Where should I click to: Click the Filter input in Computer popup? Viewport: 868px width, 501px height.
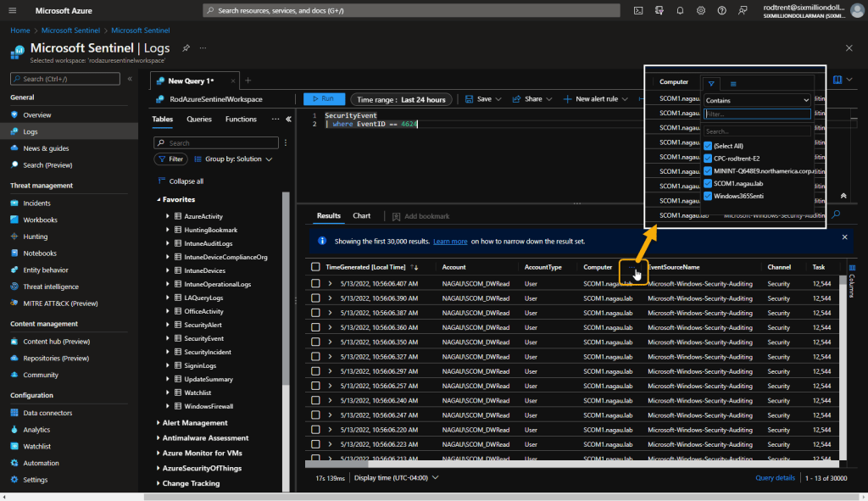pos(757,114)
